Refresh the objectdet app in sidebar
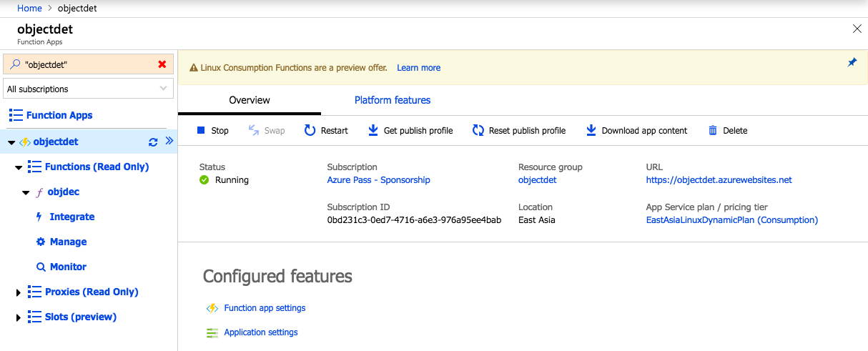Screen dimensions: 868x351 [x=153, y=142]
